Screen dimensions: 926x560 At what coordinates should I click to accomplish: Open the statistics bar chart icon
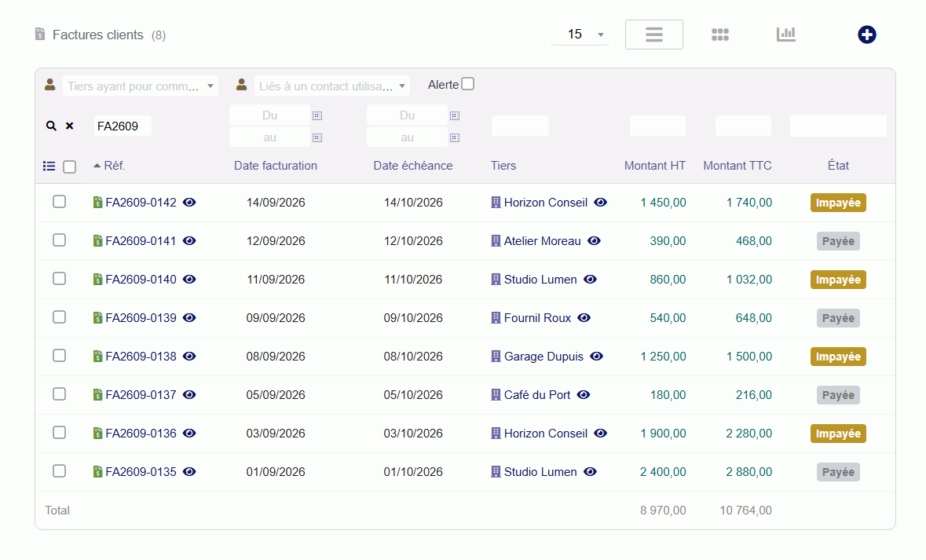pos(786,35)
